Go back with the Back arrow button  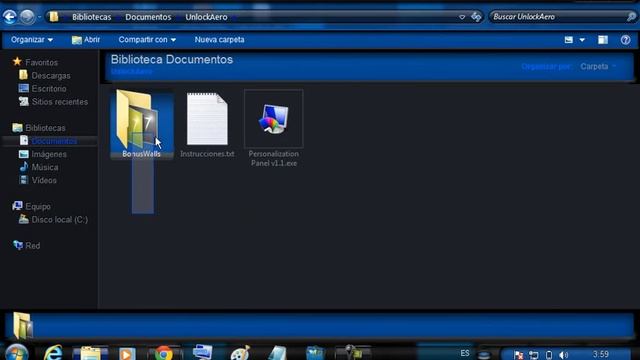pos(9,17)
